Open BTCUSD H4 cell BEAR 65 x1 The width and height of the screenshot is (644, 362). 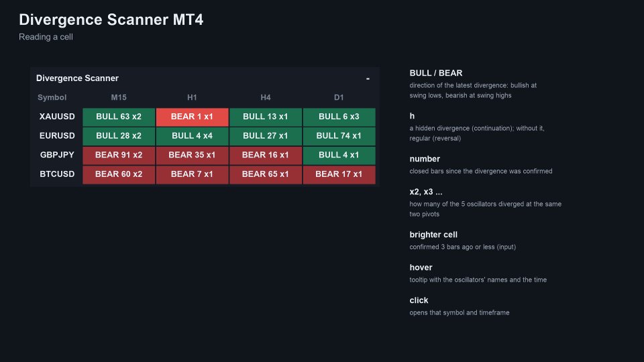coord(266,174)
